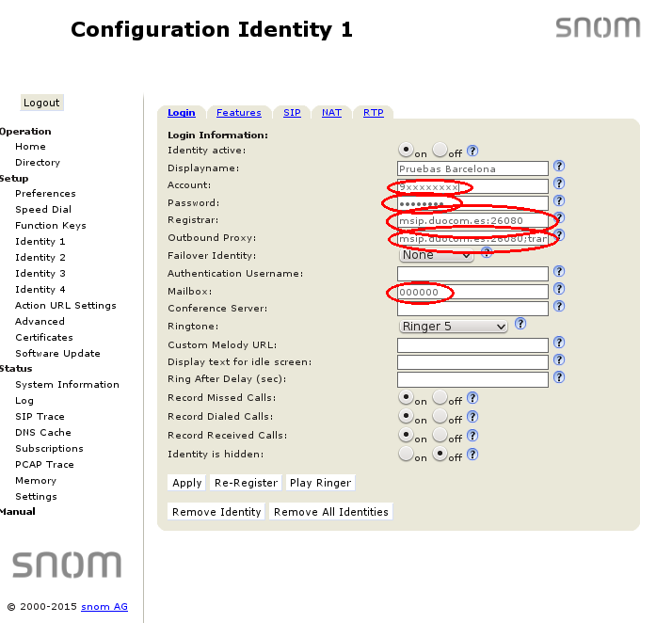Image resolution: width=672 pixels, height=623 pixels.
Task: Click the help icon next to Displayname
Action: [559, 168]
